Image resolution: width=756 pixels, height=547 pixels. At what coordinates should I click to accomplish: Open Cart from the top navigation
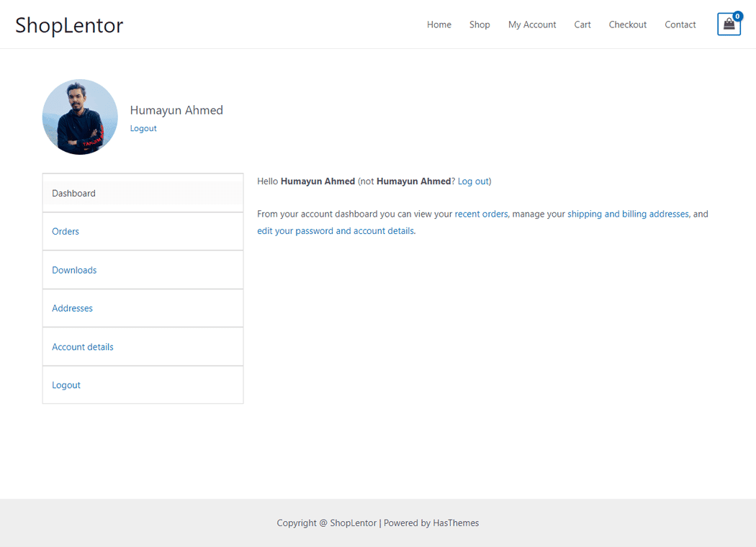click(x=582, y=24)
